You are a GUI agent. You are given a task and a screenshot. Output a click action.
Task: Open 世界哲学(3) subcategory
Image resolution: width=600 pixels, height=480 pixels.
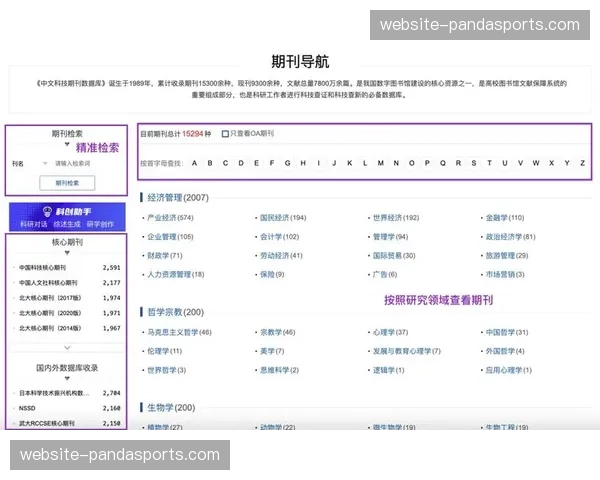(x=166, y=370)
